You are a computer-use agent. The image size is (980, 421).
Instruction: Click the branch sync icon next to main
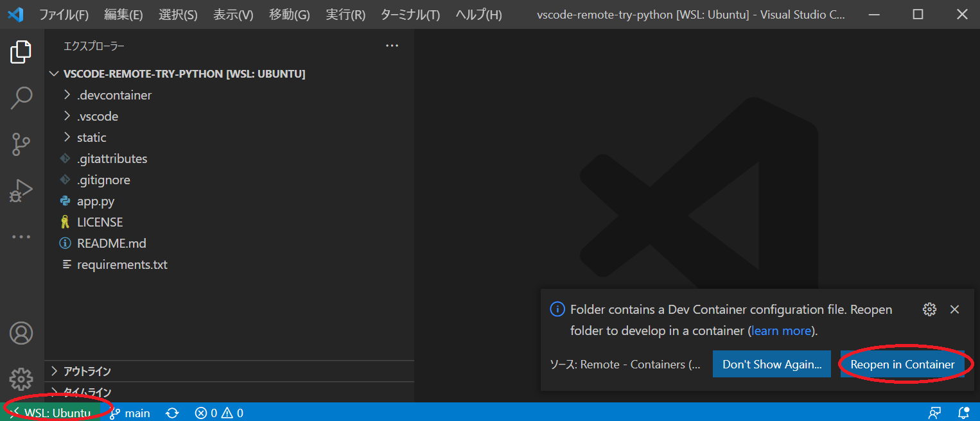(172, 413)
